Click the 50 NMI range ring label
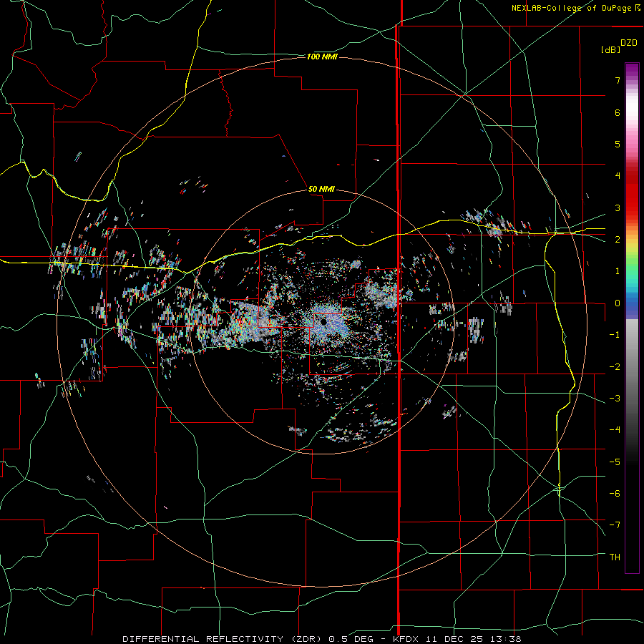This screenshot has height=644, width=644. click(321, 189)
